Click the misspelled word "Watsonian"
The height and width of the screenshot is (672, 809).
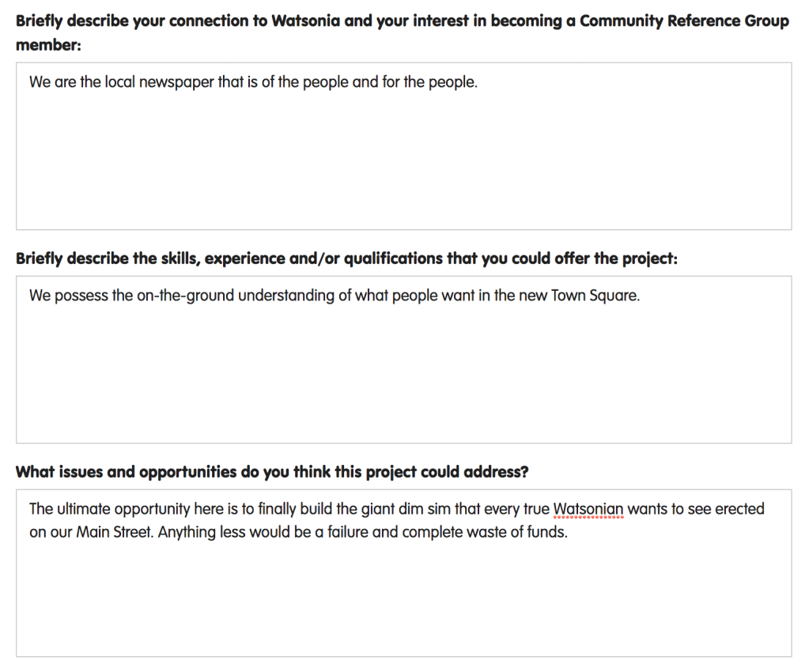pos(588,509)
